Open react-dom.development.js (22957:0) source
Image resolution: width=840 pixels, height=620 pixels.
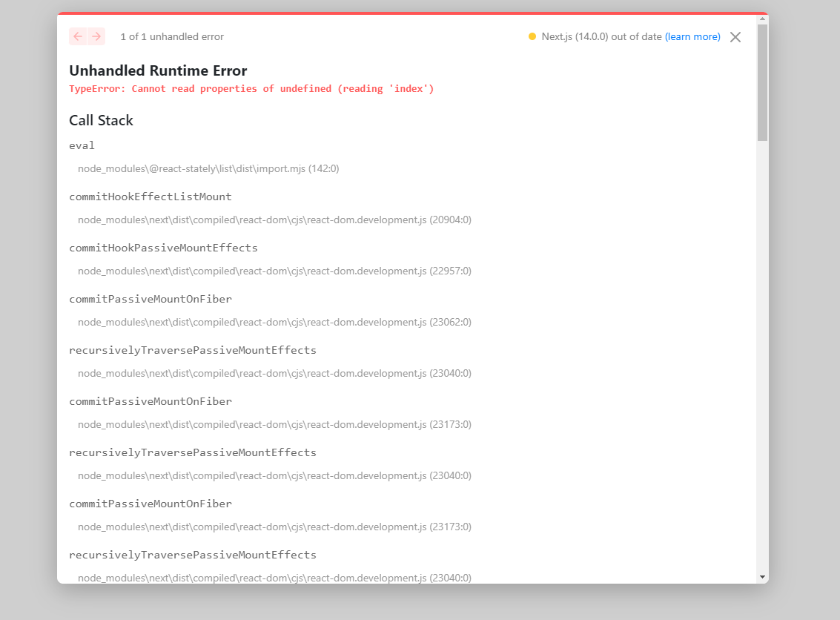(275, 271)
